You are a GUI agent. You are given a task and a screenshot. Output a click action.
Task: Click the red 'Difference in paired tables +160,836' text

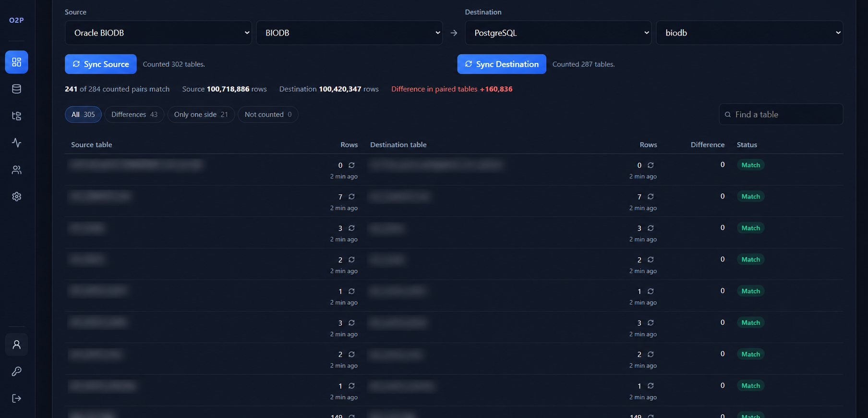tap(452, 89)
